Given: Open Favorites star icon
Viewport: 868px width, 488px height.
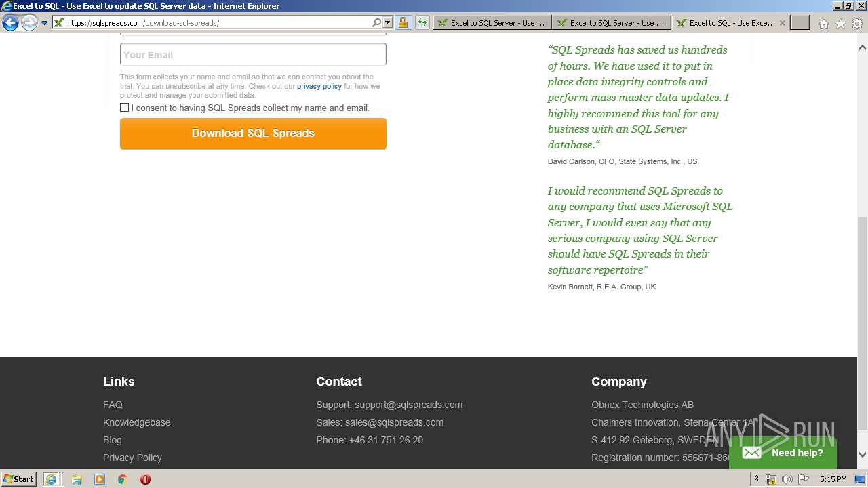Looking at the screenshot, I should (840, 24).
